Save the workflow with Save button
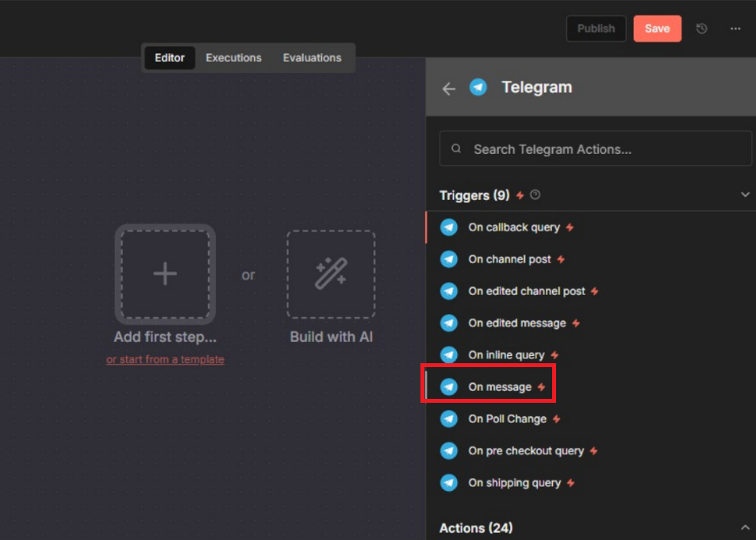This screenshot has height=540, width=756. coord(657,29)
